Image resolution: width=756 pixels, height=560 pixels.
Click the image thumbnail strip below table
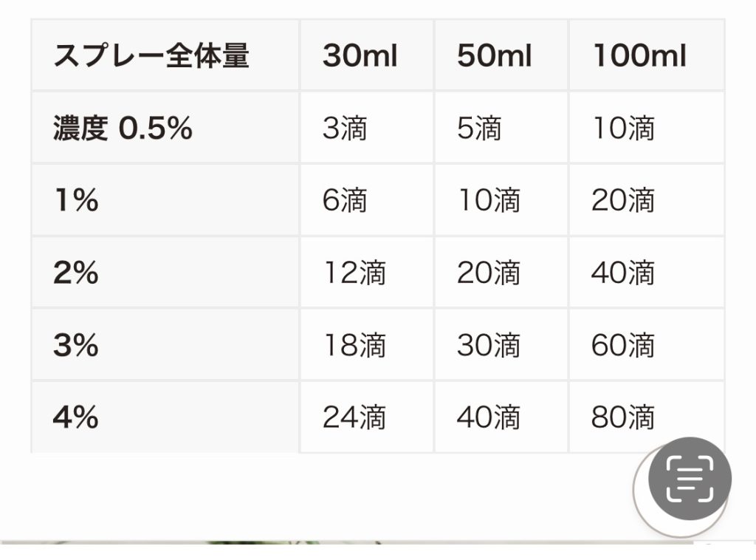pos(347,542)
